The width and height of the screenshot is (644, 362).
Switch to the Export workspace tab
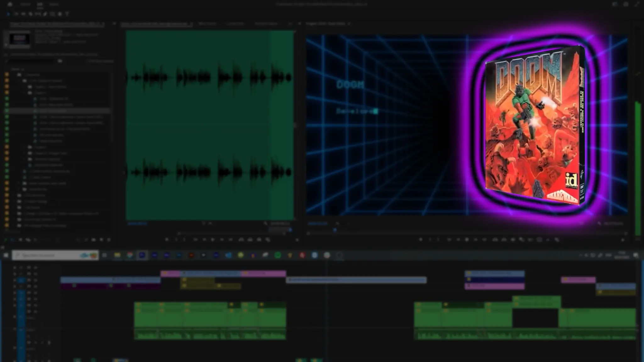point(54,4)
